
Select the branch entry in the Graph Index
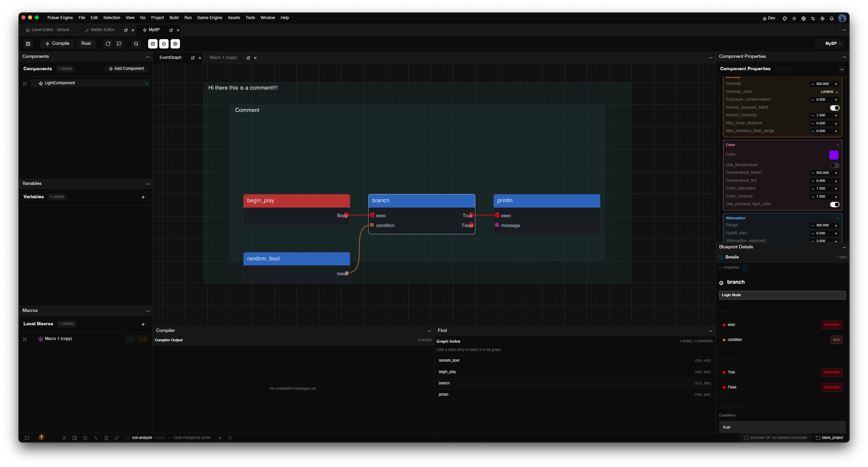pos(574,383)
